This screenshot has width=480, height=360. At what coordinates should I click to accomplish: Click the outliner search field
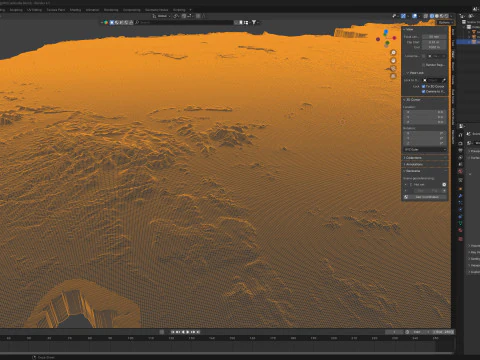[x=185, y=22]
